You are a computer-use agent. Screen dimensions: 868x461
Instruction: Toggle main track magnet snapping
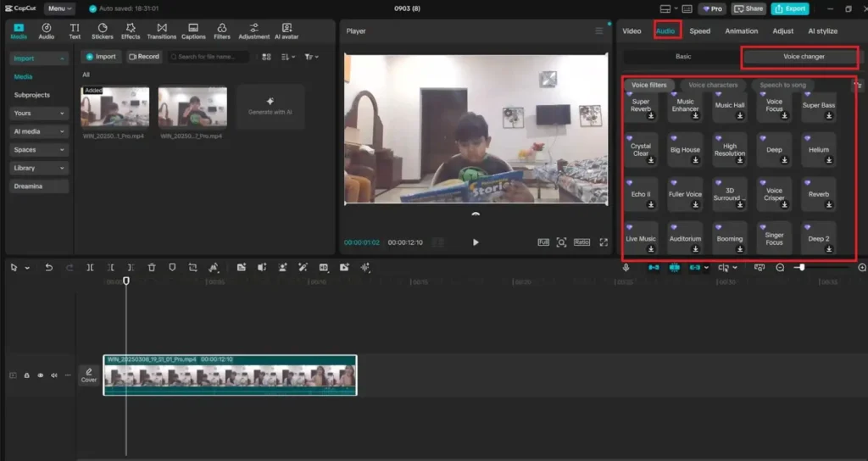[x=654, y=267]
